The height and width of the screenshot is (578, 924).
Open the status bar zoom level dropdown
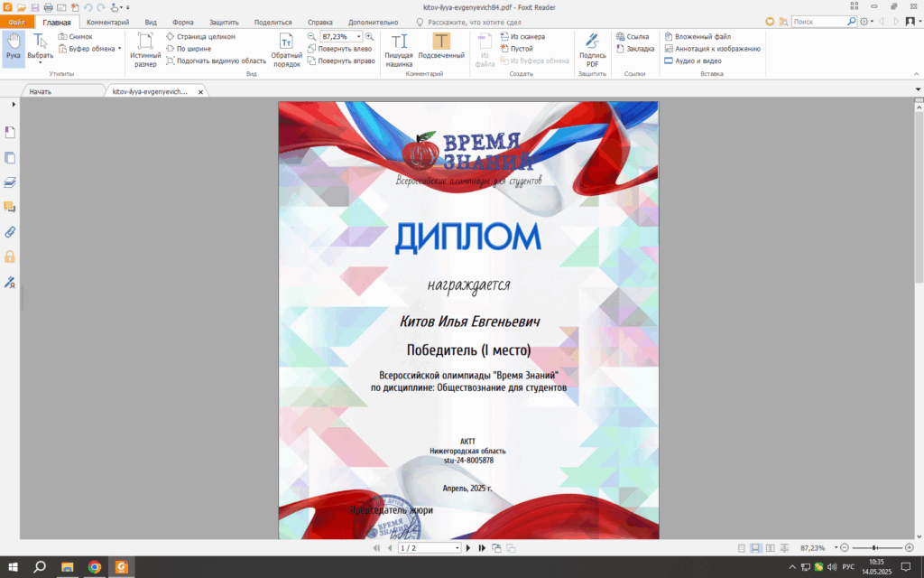[836, 548]
